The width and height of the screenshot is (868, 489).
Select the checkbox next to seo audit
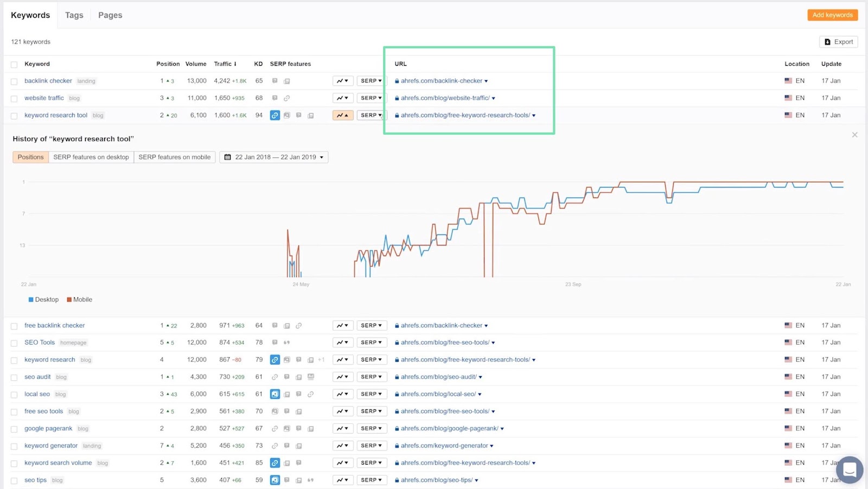tap(14, 377)
